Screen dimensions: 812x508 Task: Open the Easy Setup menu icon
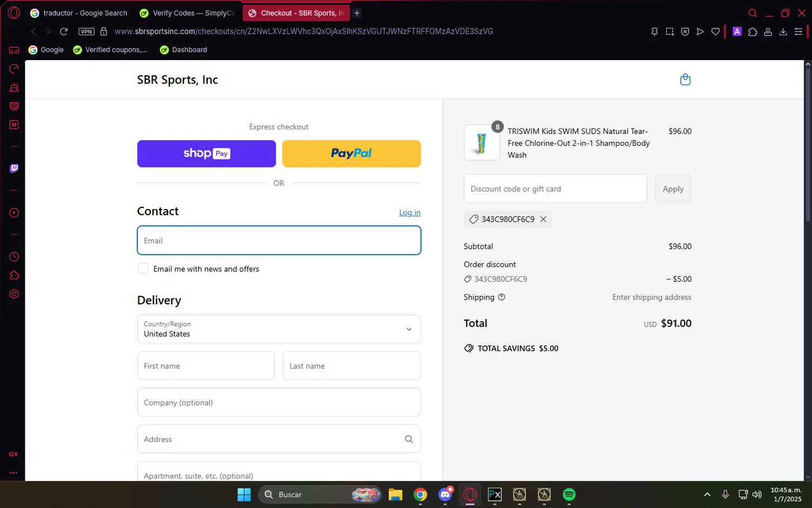point(798,31)
